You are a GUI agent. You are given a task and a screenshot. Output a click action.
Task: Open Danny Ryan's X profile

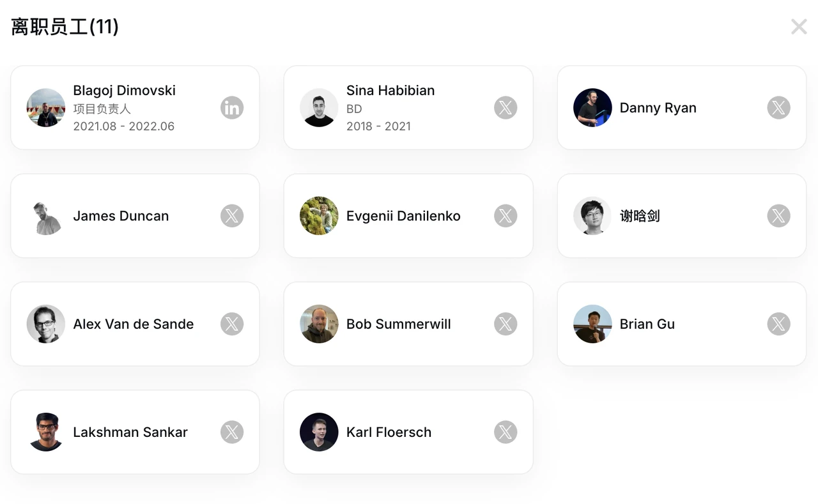click(x=778, y=107)
